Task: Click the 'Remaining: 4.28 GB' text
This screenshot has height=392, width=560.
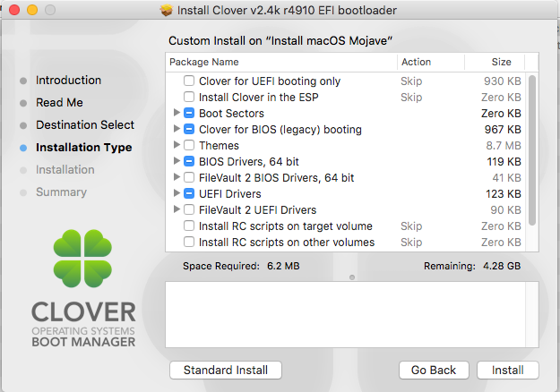Action: click(472, 266)
